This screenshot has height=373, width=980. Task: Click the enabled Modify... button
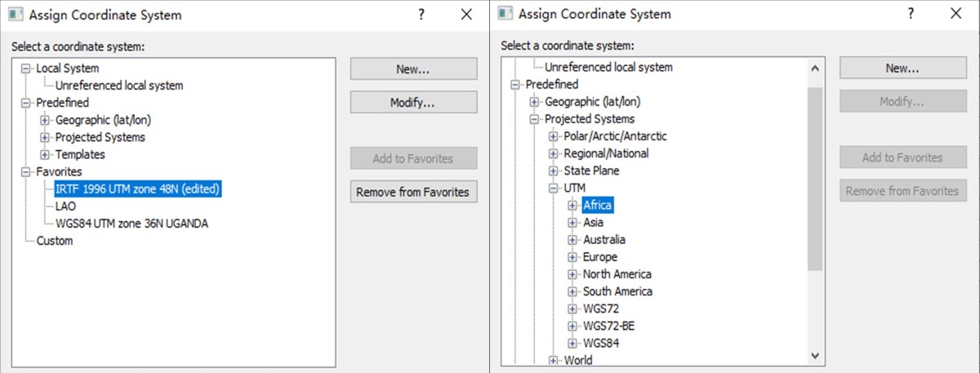tap(413, 103)
